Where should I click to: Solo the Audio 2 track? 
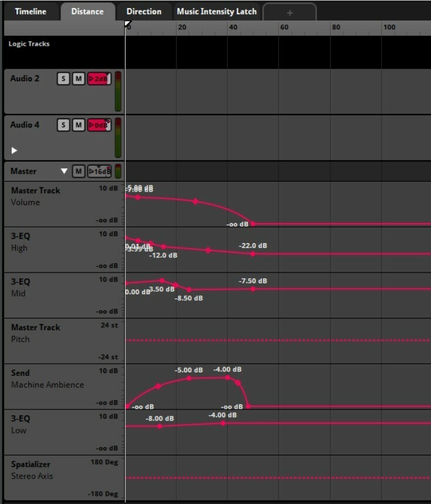(x=63, y=79)
